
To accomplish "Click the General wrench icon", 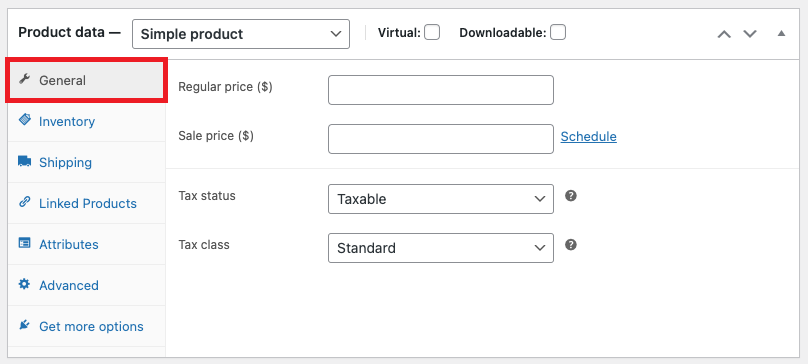I will (24, 79).
